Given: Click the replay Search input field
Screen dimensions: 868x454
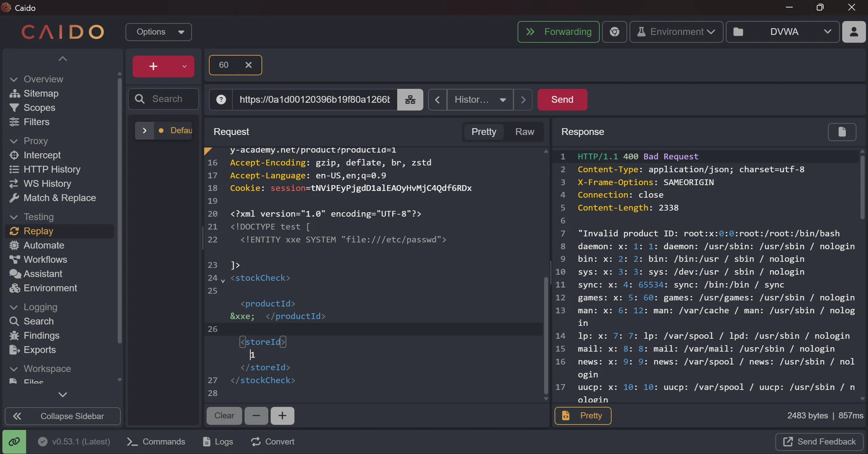Looking at the screenshot, I should click(167, 99).
